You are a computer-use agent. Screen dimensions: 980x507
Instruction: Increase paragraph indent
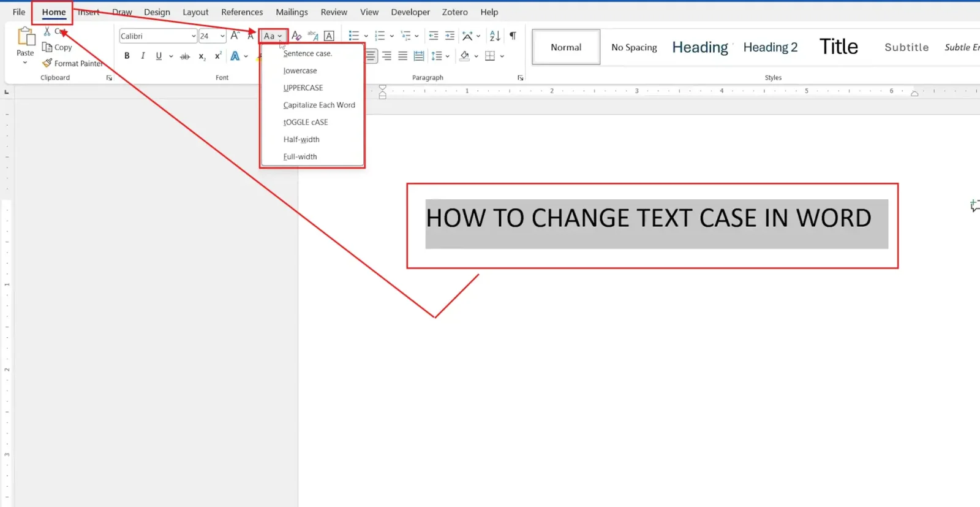450,36
